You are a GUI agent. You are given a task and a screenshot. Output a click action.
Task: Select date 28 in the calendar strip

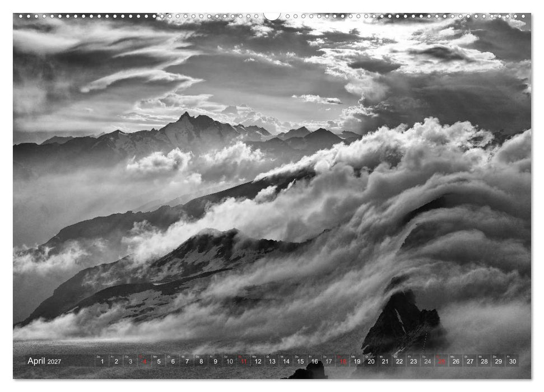tap(484, 361)
